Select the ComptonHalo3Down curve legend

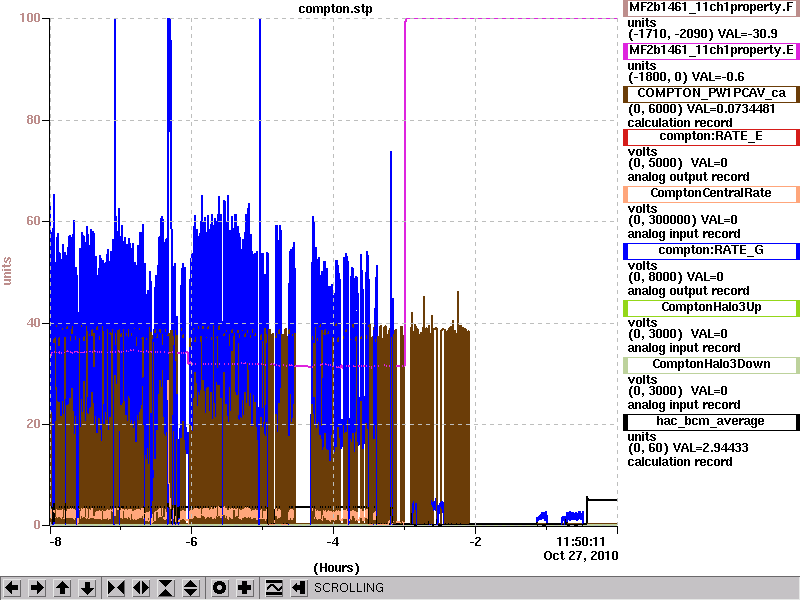[711, 364]
